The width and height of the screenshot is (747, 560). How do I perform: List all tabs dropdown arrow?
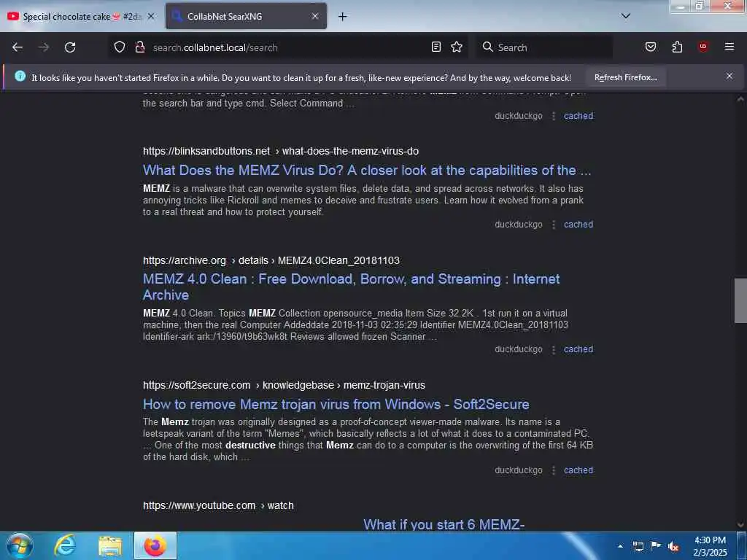[x=626, y=16]
